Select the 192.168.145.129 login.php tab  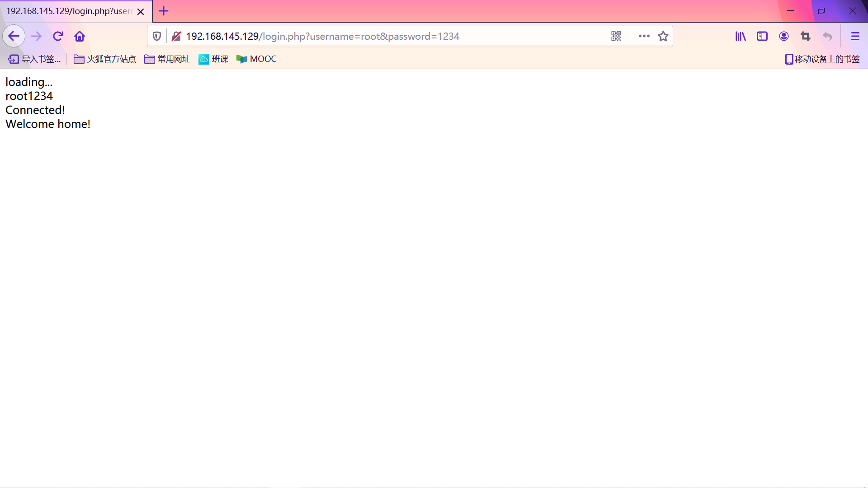click(68, 11)
